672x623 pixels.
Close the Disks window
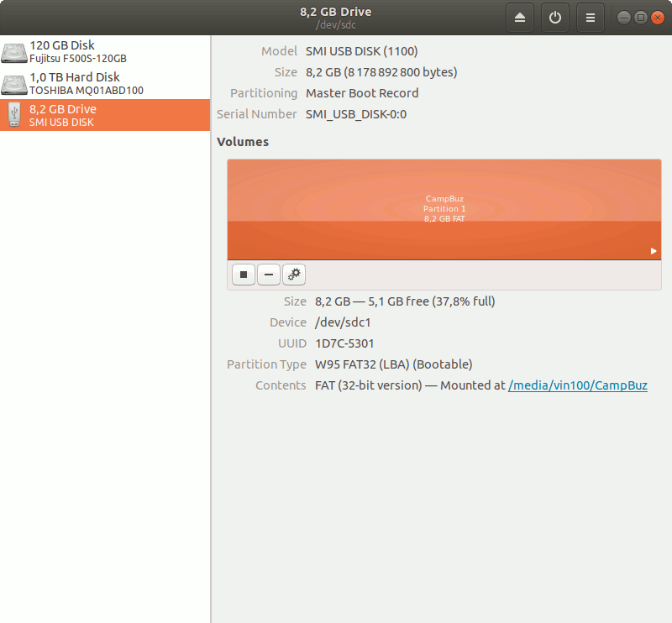coord(656,18)
